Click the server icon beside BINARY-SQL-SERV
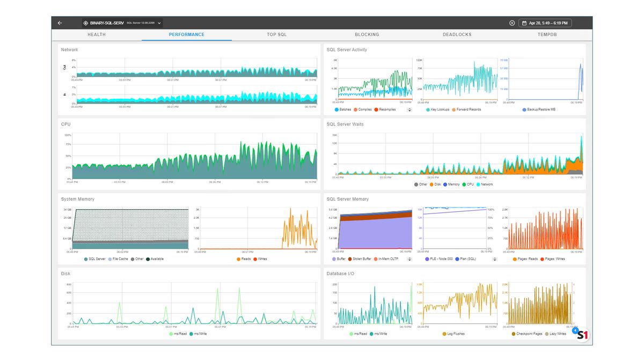 [x=85, y=23]
